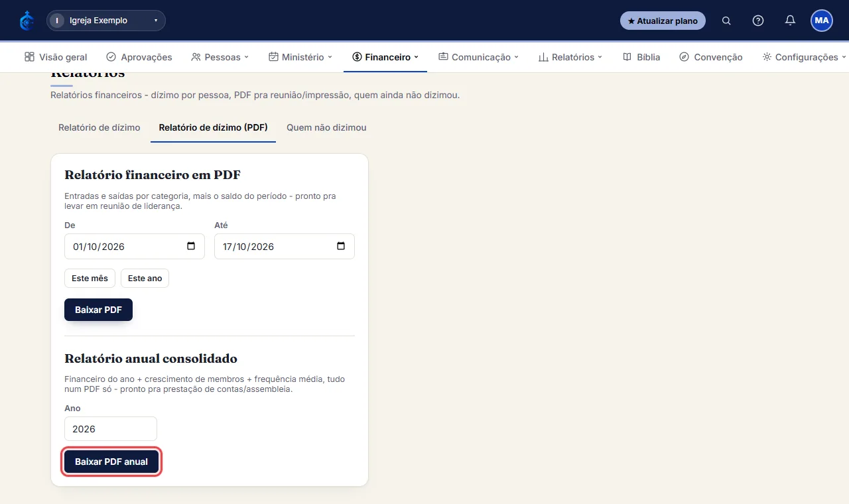Click the Ano input field with 2026

(x=111, y=429)
